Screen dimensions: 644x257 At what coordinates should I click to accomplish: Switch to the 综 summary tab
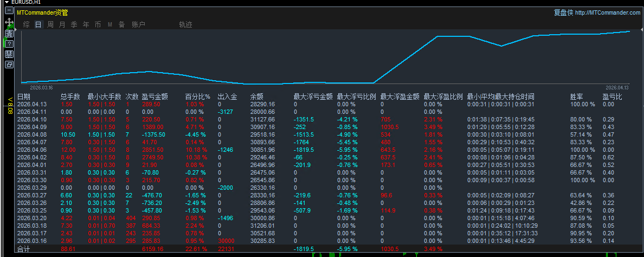click(x=26, y=24)
